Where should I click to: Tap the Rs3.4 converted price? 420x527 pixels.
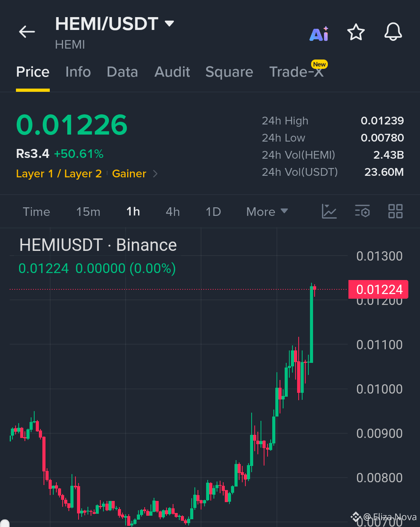point(33,154)
